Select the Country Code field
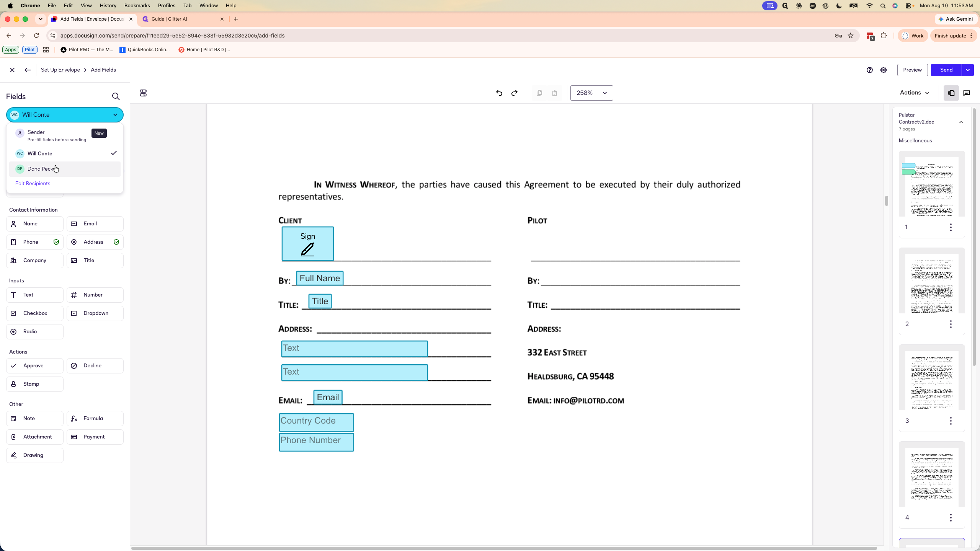The height and width of the screenshot is (551, 980). (316, 422)
